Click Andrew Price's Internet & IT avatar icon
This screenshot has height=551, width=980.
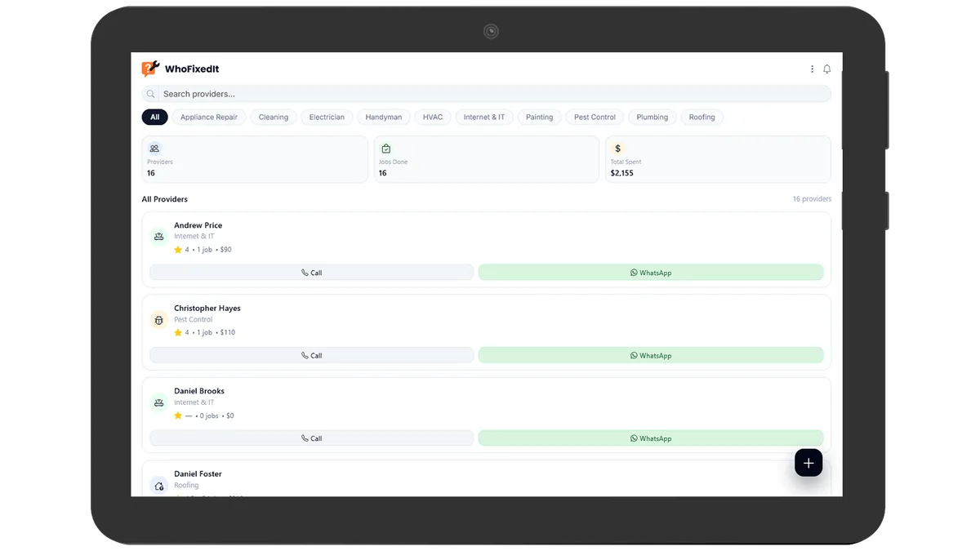159,237
